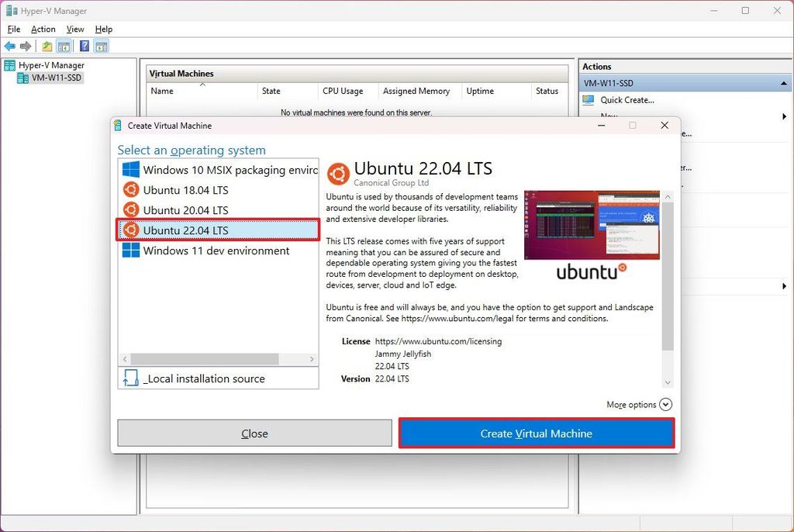
Task: Select Ubuntu 22.04 LTS from list
Action: pos(219,230)
